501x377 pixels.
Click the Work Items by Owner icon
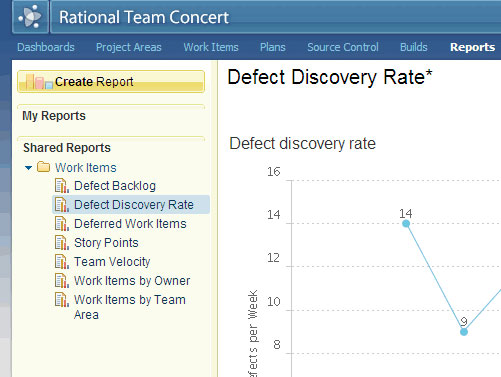(x=62, y=281)
